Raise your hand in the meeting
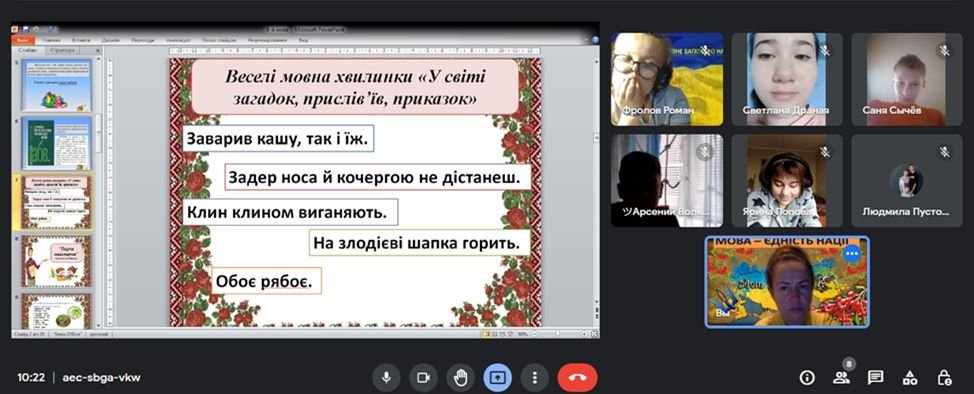The image size is (974, 394). pos(460,377)
